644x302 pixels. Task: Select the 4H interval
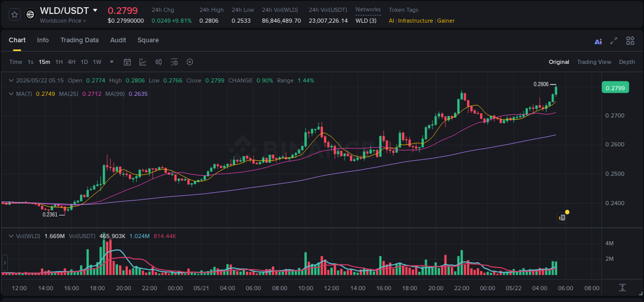[x=72, y=62]
